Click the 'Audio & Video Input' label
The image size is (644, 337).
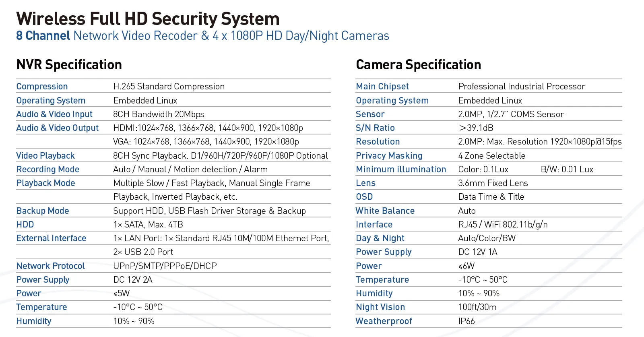click(54, 114)
